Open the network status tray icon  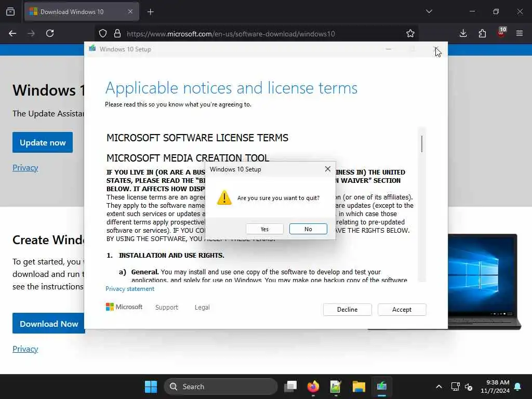(455, 387)
